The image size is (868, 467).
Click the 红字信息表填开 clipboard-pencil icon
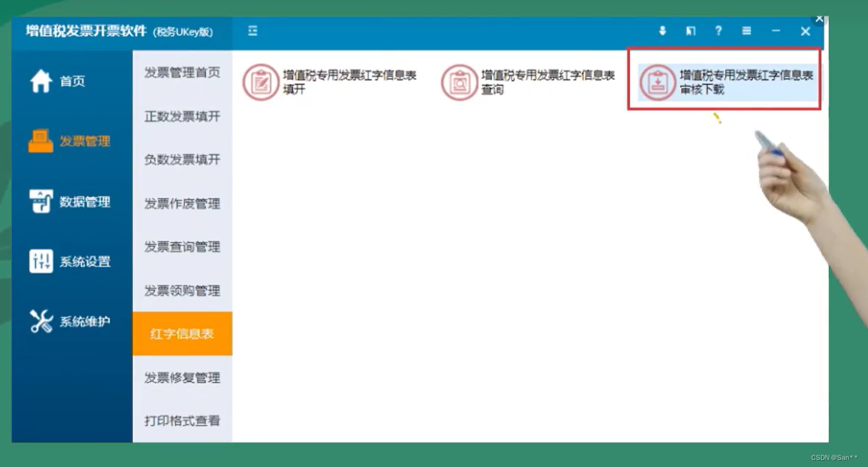click(261, 82)
